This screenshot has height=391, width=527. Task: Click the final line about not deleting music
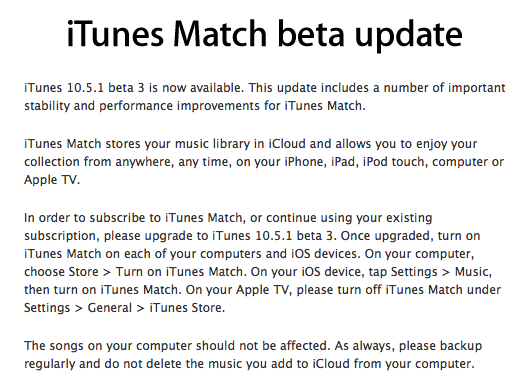(x=249, y=364)
